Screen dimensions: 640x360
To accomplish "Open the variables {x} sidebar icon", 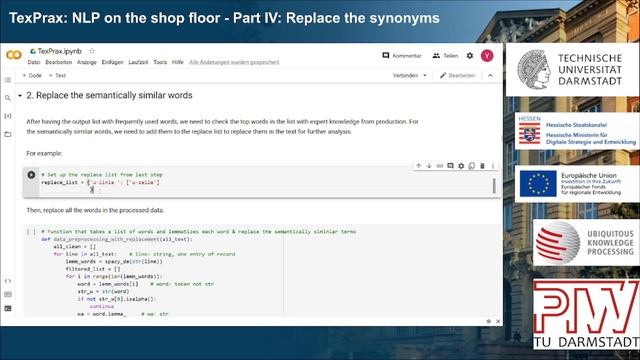I will pos(8,116).
